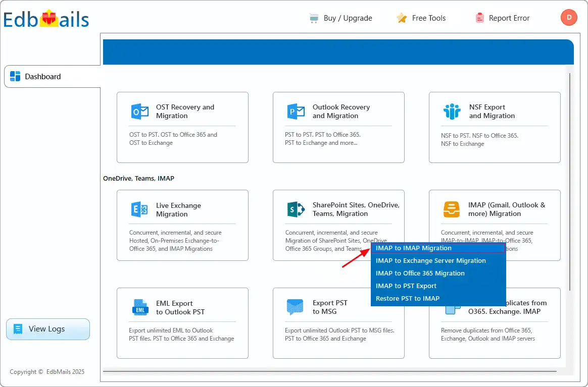Click the Live Exchange Migration icon
This screenshot has width=588, height=387.
(x=139, y=209)
